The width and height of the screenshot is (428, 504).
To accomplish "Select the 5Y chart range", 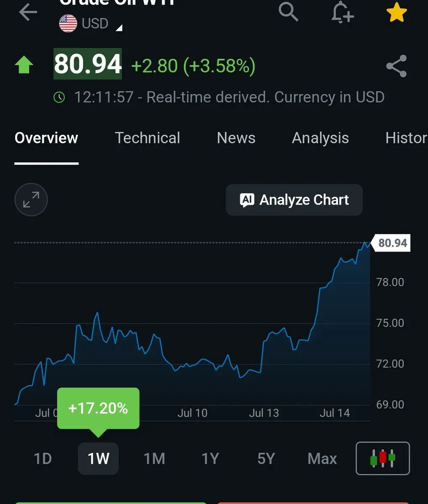I will coord(266,459).
